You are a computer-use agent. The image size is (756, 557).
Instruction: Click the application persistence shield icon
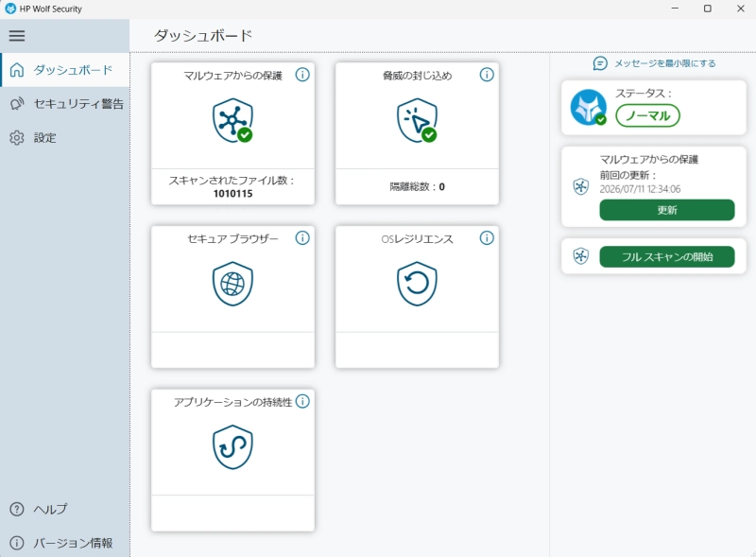(x=232, y=447)
